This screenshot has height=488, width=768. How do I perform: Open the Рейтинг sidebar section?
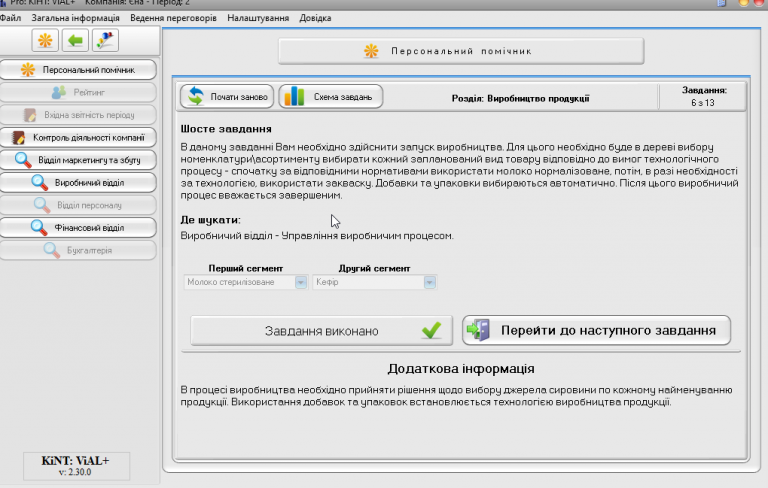78,92
